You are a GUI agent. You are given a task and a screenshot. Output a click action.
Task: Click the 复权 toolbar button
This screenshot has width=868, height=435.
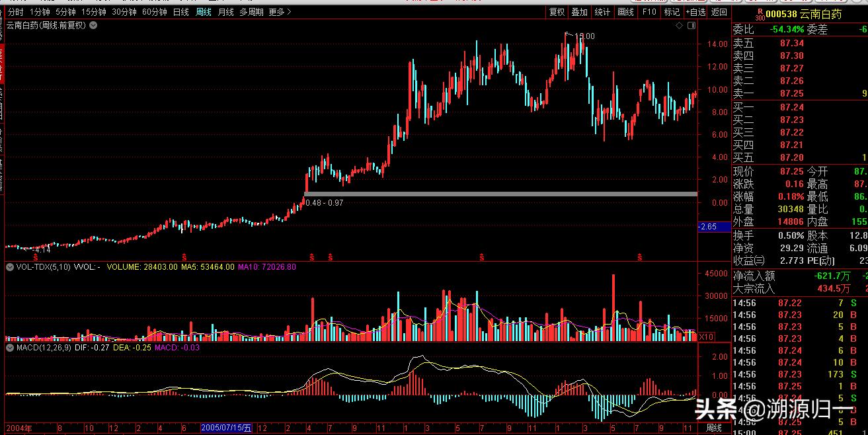[557, 12]
